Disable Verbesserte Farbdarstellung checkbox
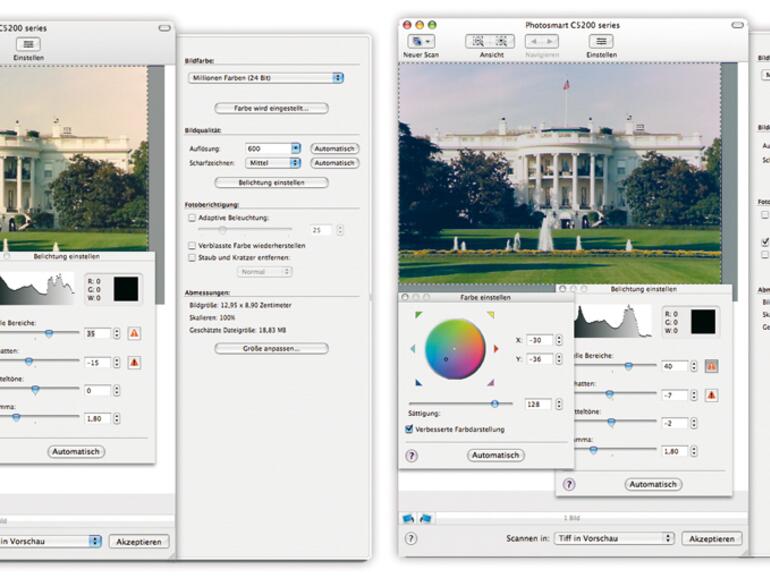770x578 pixels. click(x=409, y=429)
